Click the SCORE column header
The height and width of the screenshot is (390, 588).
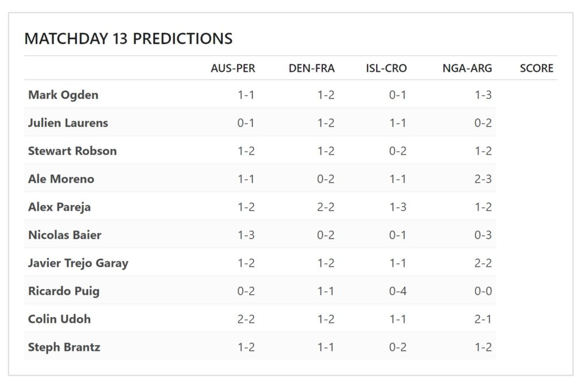point(536,68)
